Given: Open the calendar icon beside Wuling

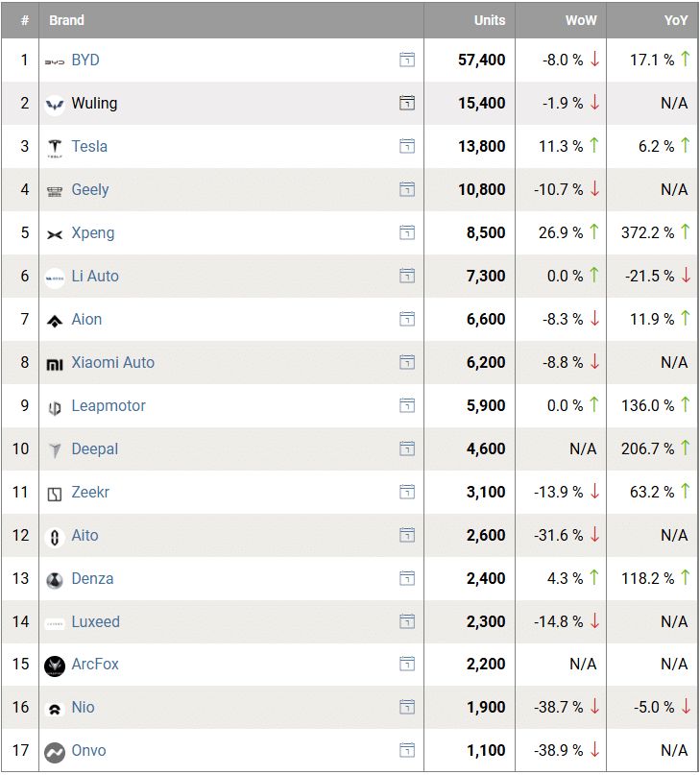Looking at the screenshot, I should tap(407, 103).
